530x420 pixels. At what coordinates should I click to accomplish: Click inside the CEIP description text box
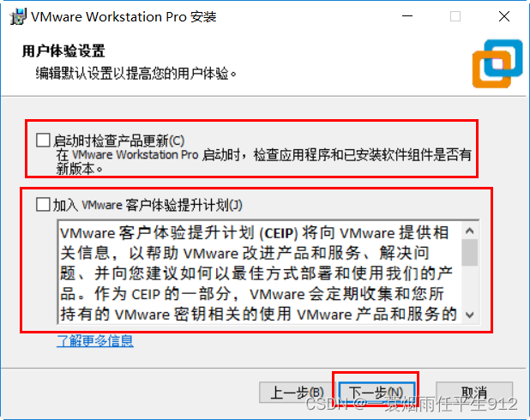pos(260,273)
